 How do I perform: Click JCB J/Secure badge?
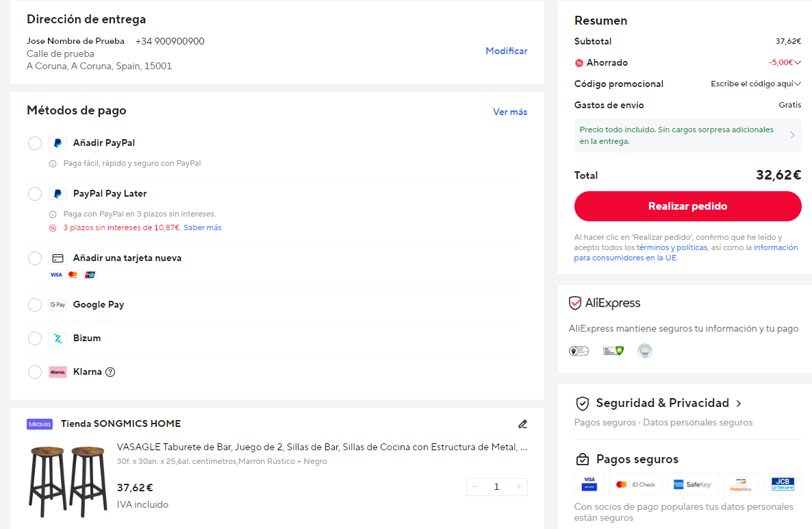(783, 484)
